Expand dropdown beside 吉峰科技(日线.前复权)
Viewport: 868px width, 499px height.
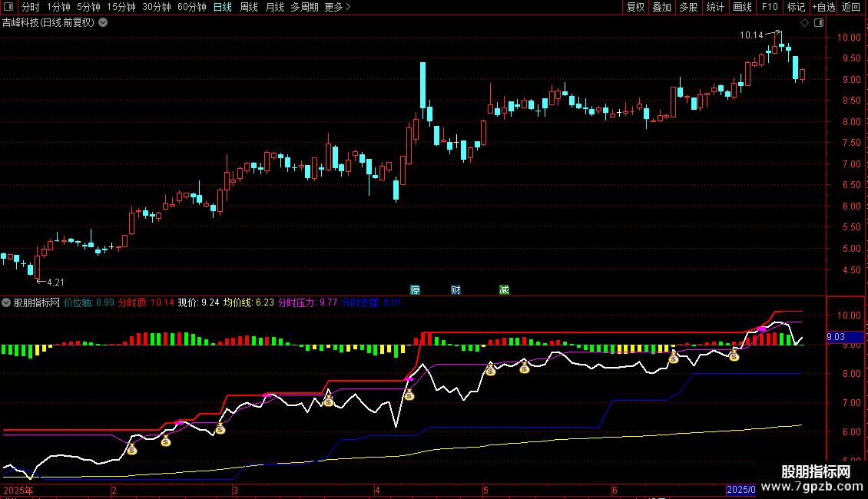click(x=103, y=23)
